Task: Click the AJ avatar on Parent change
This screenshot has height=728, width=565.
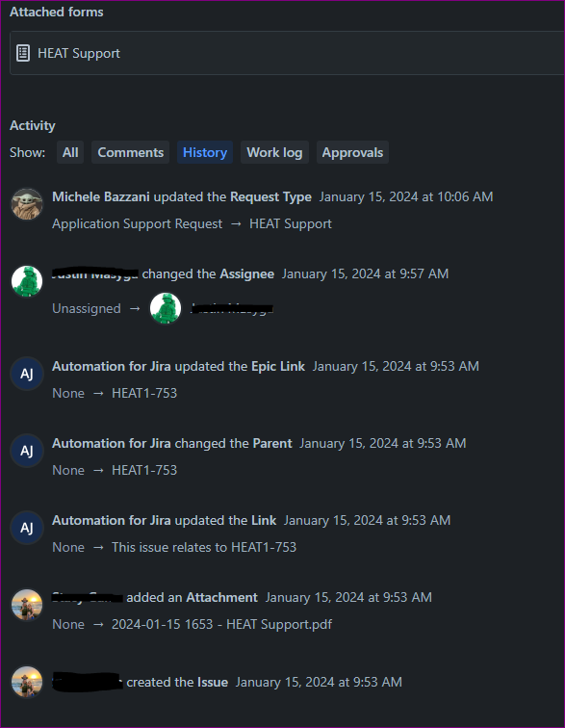Action: 27,451
